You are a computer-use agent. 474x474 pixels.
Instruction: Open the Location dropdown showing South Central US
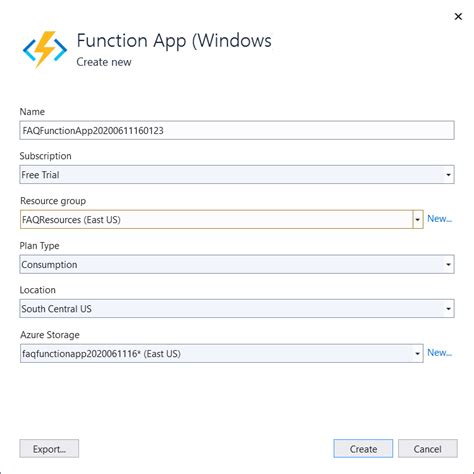coord(237,309)
